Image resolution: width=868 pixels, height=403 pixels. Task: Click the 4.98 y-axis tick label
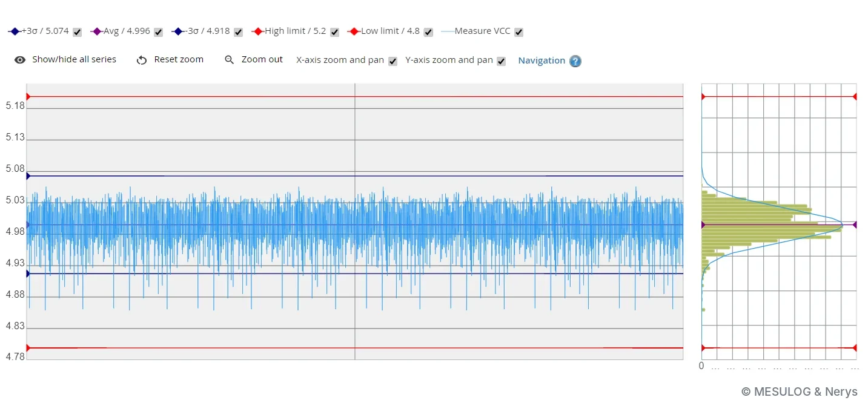[x=15, y=232]
